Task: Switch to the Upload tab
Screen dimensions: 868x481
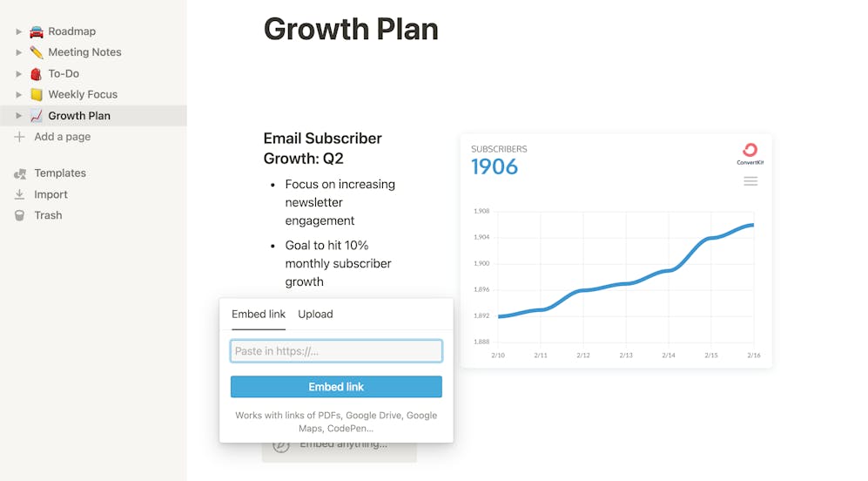Action: [x=315, y=314]
